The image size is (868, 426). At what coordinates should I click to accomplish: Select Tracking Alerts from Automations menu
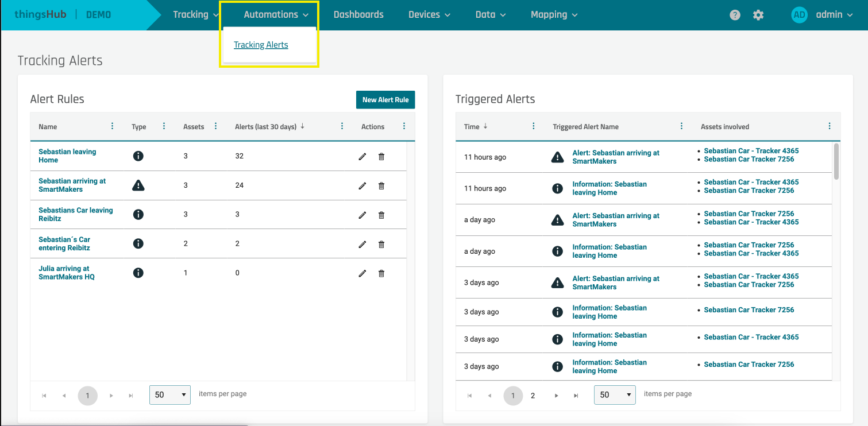(261, 45)
